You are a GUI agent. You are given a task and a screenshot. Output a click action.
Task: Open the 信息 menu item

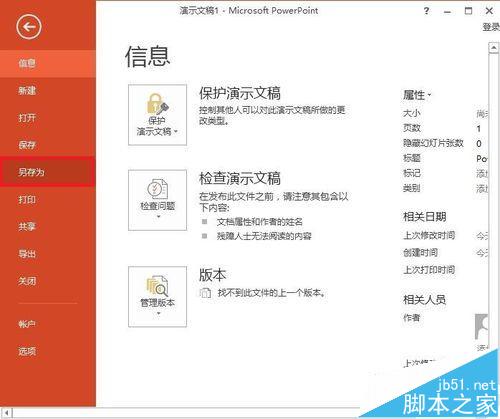[x=48, y=64]
